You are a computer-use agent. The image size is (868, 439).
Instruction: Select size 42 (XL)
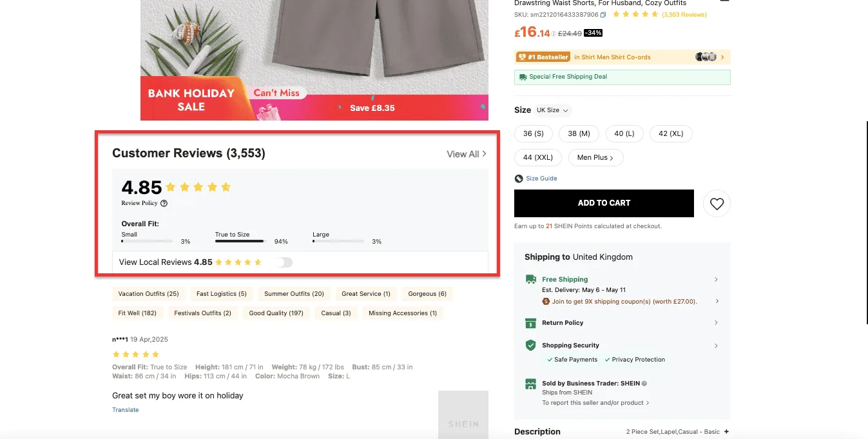671,133
